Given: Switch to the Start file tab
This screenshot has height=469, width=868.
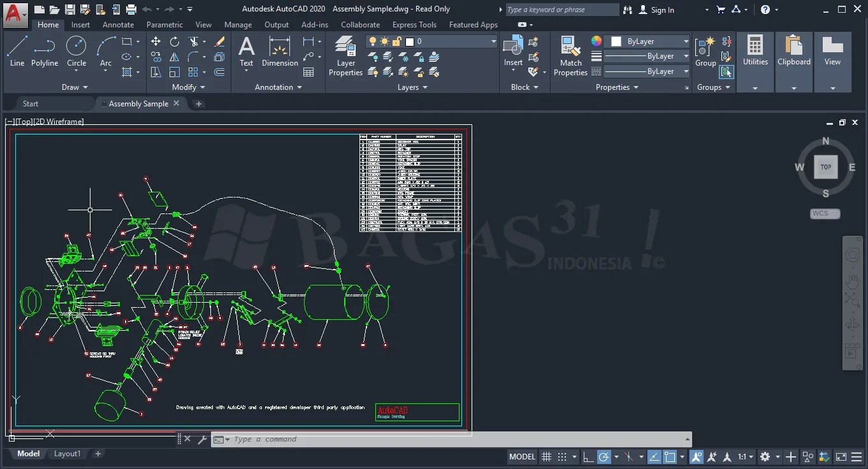Looking at the screenshot, I should click(x=31, y=103).
